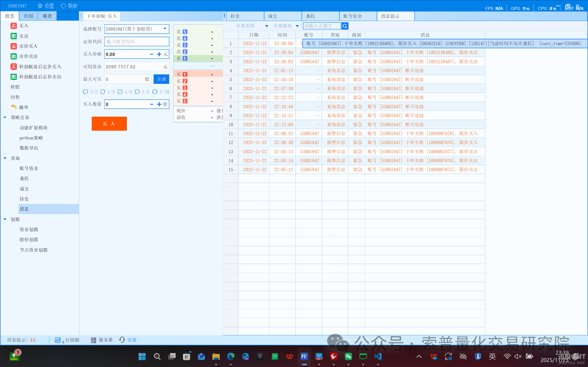
Task: Choose the 1/10 position radio button
Action: click(x=155, y=92)
